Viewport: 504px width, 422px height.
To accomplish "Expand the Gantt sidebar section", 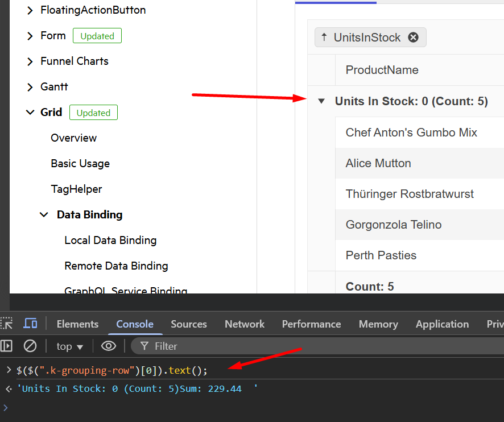I will (30, 87).
